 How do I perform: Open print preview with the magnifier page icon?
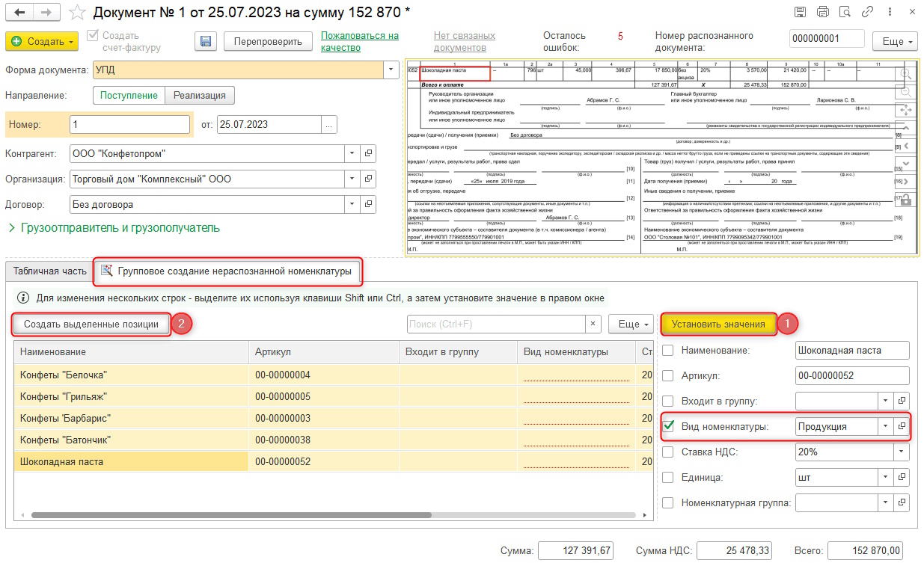click(x=845, y=12)
